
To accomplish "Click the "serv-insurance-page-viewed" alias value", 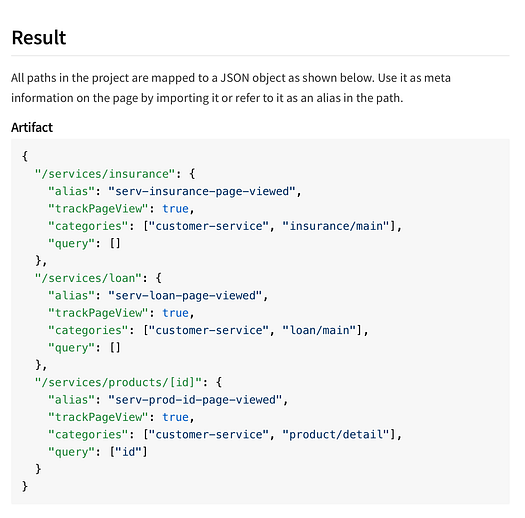I will 202,191.
